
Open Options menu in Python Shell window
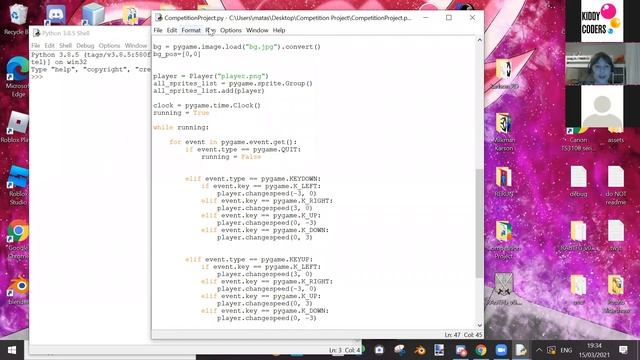point(109,45)
